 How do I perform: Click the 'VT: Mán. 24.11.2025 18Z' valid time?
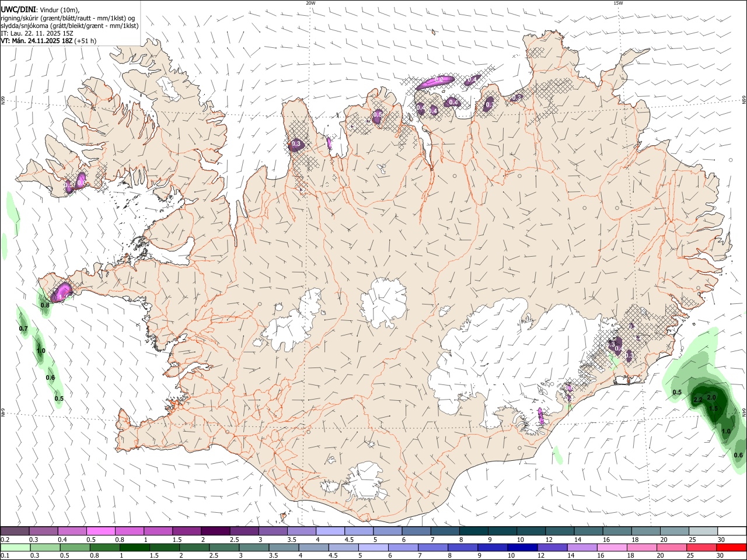tap(36, 41)
